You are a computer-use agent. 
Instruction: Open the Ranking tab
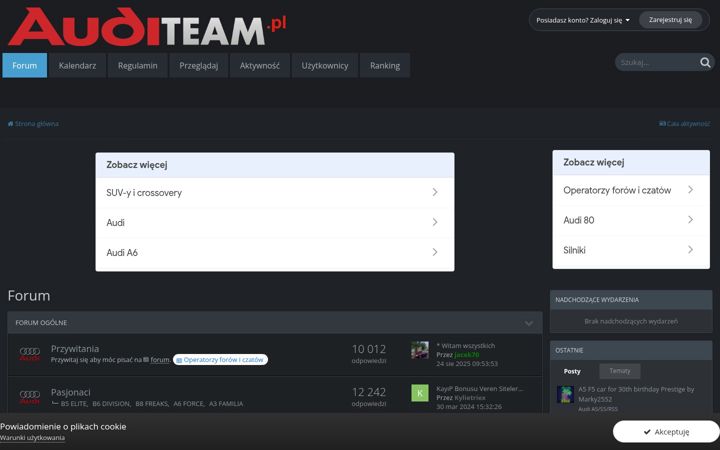(385, 65)
